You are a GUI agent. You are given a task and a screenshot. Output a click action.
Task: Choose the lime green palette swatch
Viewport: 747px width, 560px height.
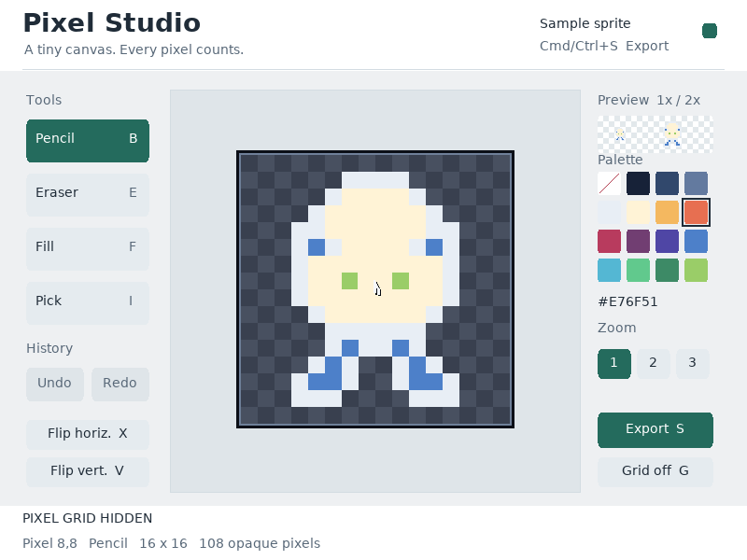pyautogui.click(x=696, y=271)
